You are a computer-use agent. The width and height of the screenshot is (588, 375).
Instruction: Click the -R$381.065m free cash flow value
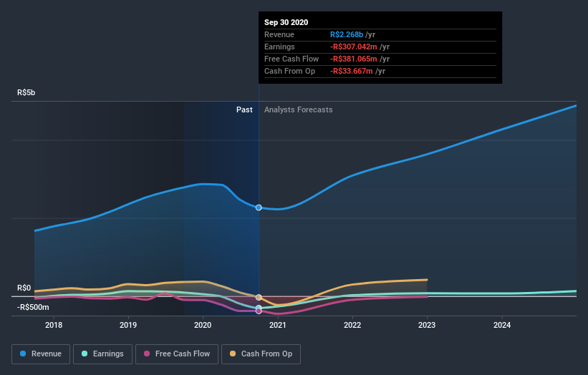coord(354,59)
